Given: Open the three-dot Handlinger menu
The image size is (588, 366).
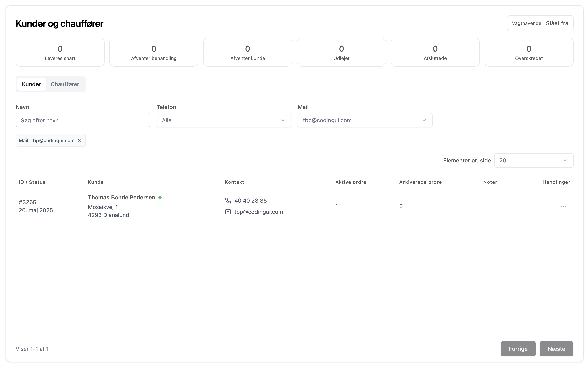Looking at the screenshot, I should point(563,206).
